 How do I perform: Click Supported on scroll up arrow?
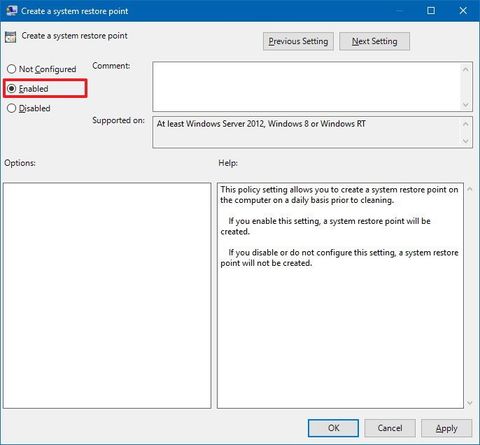(x=466, y=124)
